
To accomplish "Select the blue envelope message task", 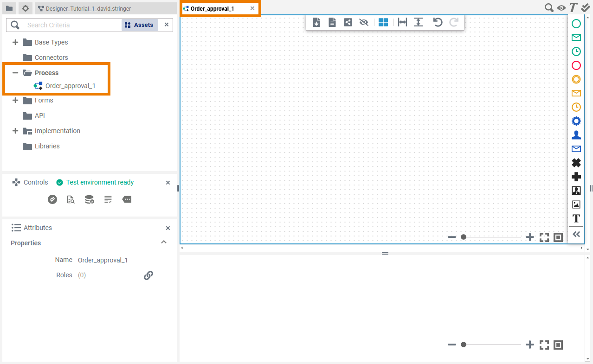I will coord(576,149).
